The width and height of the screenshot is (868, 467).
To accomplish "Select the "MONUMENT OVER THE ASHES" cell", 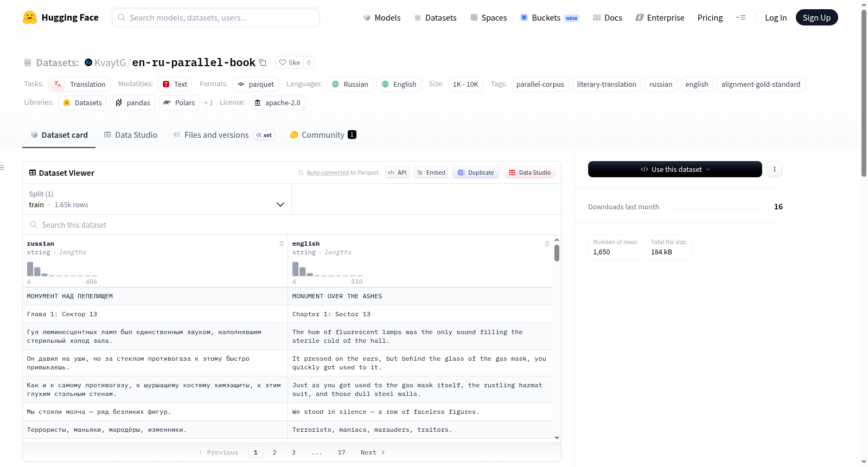I will click(x=420, y=296).
